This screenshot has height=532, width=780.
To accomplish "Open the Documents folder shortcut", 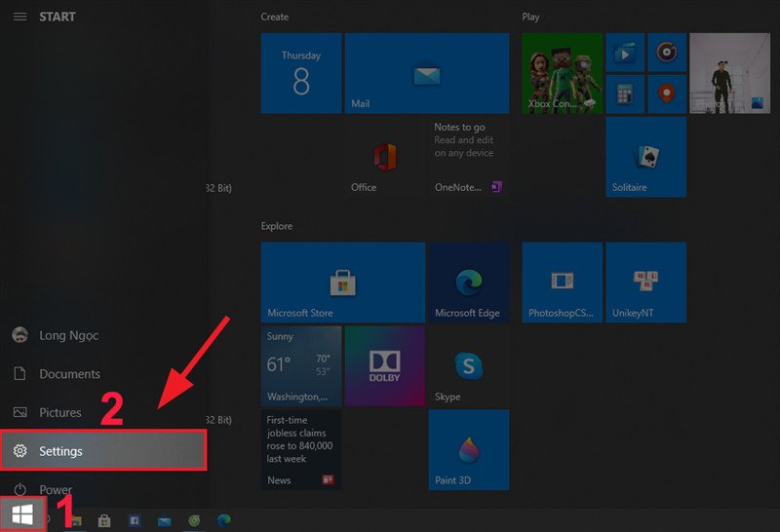I will pos(68,374).
